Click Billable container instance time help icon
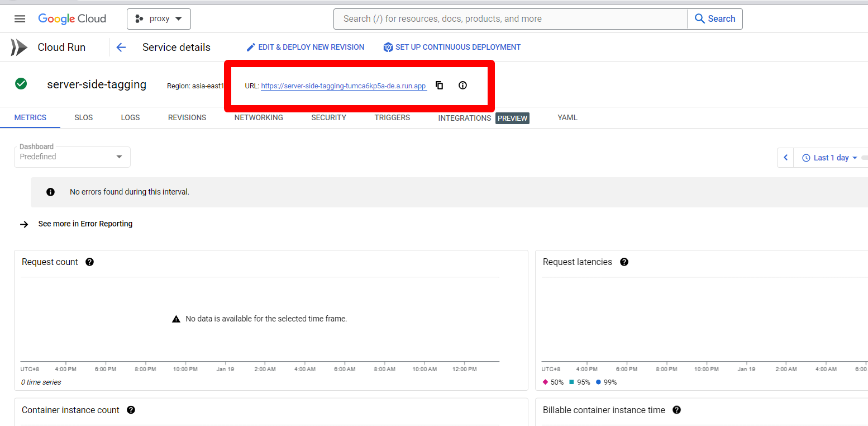 (x=676, y=410)
